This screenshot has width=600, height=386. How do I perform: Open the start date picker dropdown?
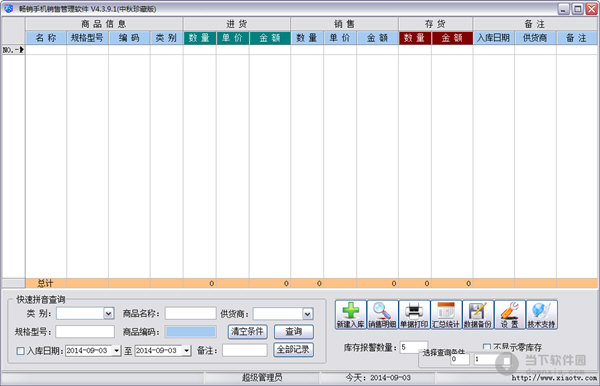(x=116, y=350)
